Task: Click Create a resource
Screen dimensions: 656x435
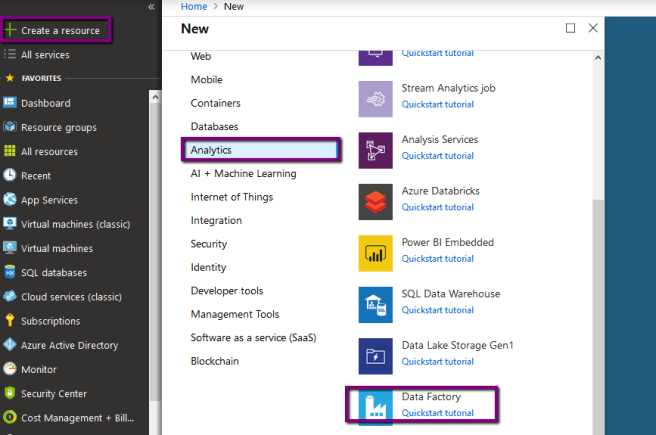Action: point(60,31)
